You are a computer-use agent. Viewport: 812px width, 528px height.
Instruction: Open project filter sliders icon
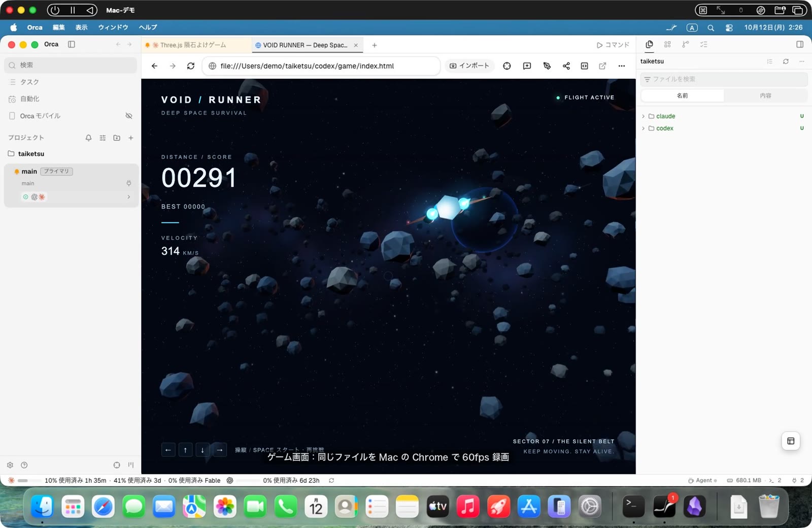[103, 138]
